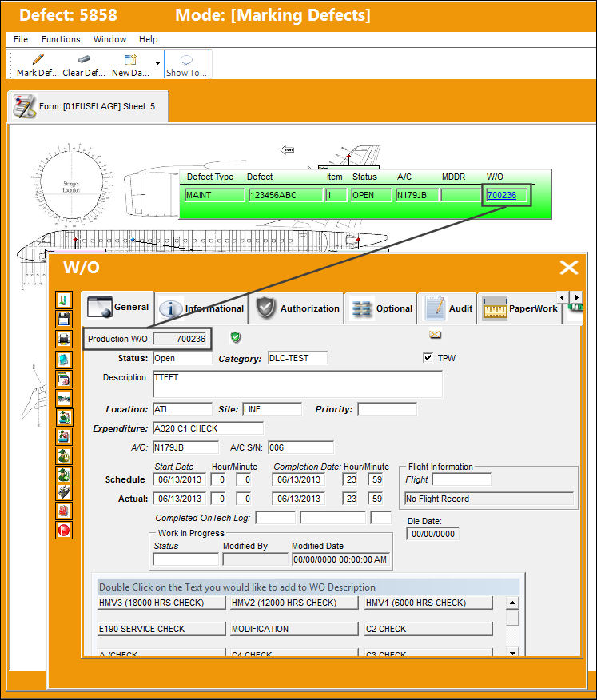The image size is (597, 700).
Task: Click technician with green plus icon
Action: 64,474
